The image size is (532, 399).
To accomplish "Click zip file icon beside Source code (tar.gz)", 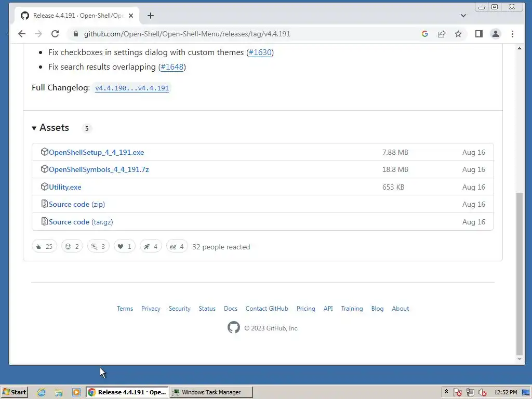I will (45, 221).
